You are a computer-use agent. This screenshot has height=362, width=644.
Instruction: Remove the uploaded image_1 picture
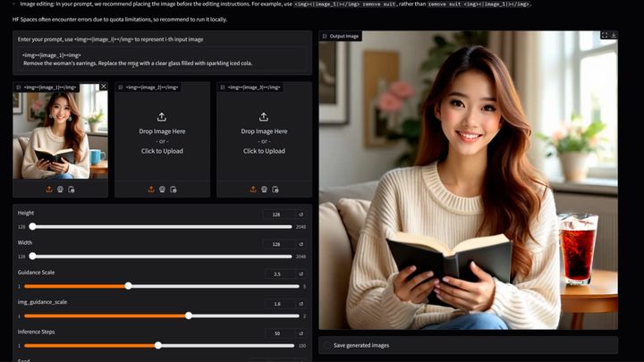(x=104, y=86)
